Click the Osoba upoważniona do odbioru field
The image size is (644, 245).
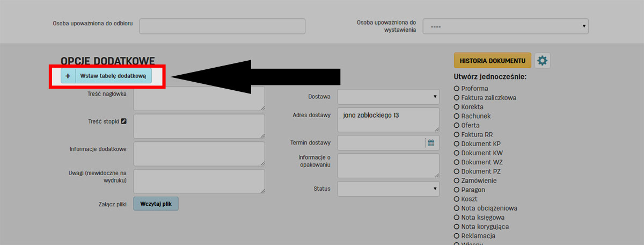(x=222, y=26)
